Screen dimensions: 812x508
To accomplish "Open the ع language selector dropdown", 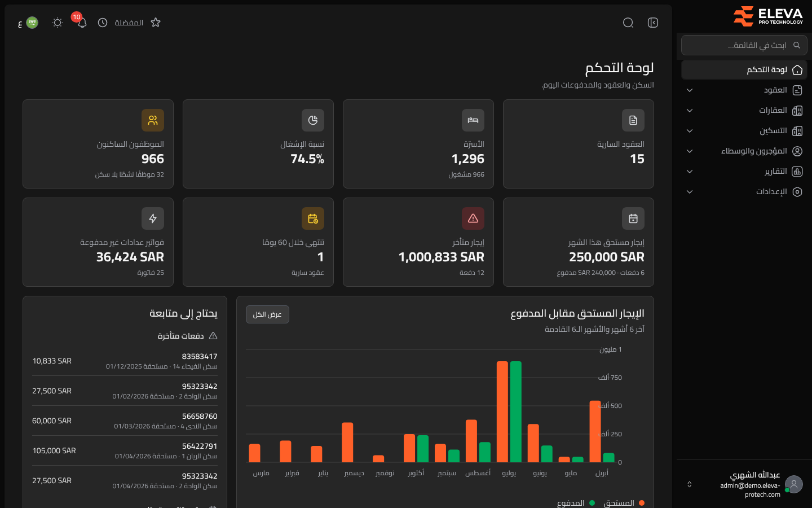I will [20, 23].
